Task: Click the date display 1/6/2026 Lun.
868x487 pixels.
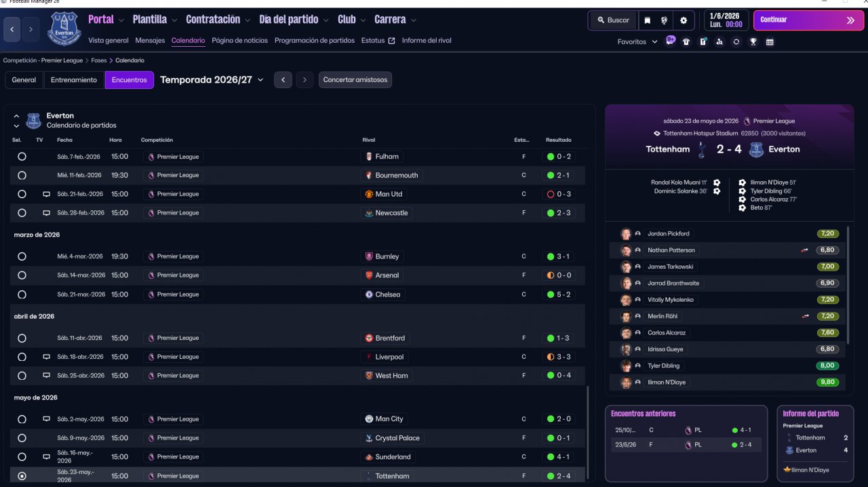Action: coord(726,20)
